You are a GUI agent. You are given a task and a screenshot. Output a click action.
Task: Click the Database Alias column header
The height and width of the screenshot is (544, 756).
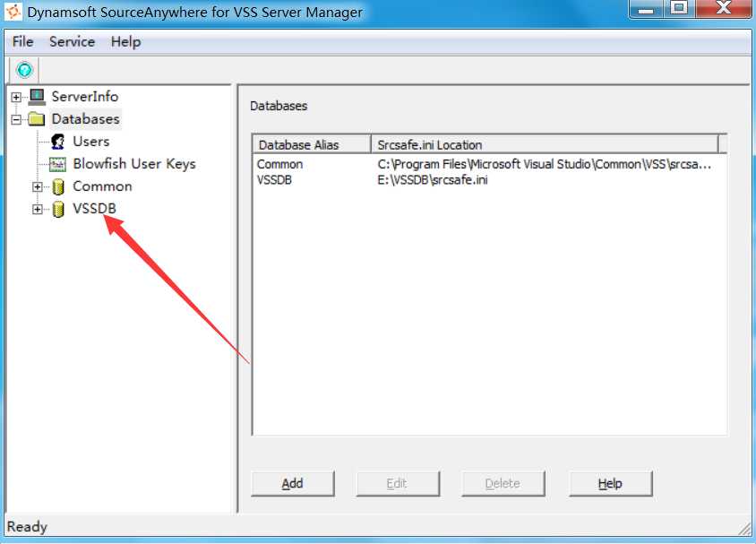312,144
